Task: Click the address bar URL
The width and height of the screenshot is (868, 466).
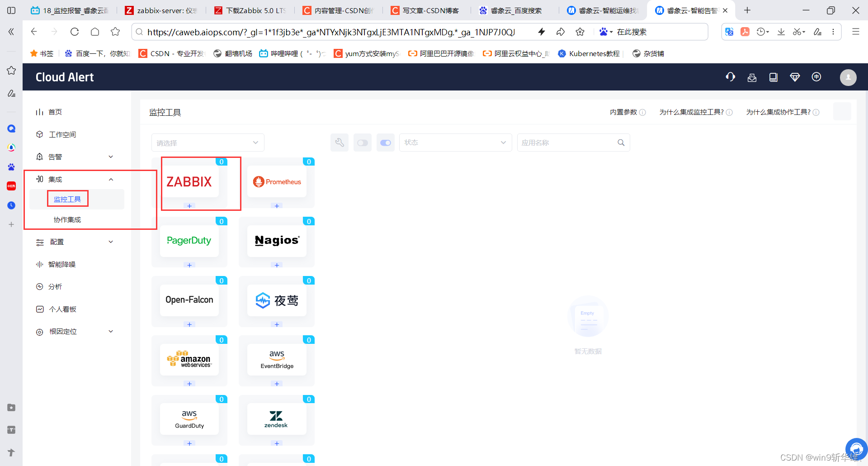Action: coord(331,32)
